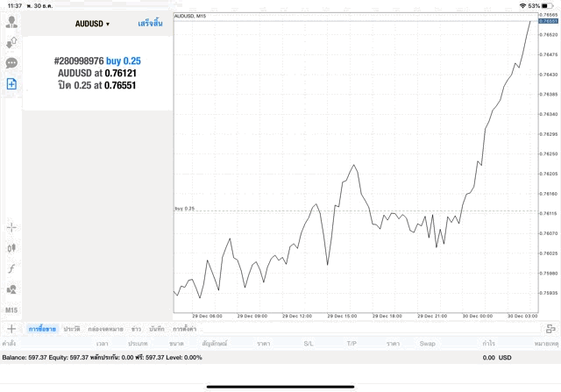The image size is (561, 392).
Task: Enable the crosshair tool
Action: 11,227
